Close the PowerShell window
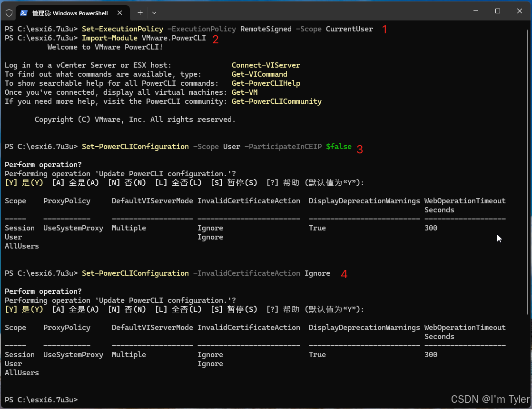532x409 pixels. pos(520,11)
